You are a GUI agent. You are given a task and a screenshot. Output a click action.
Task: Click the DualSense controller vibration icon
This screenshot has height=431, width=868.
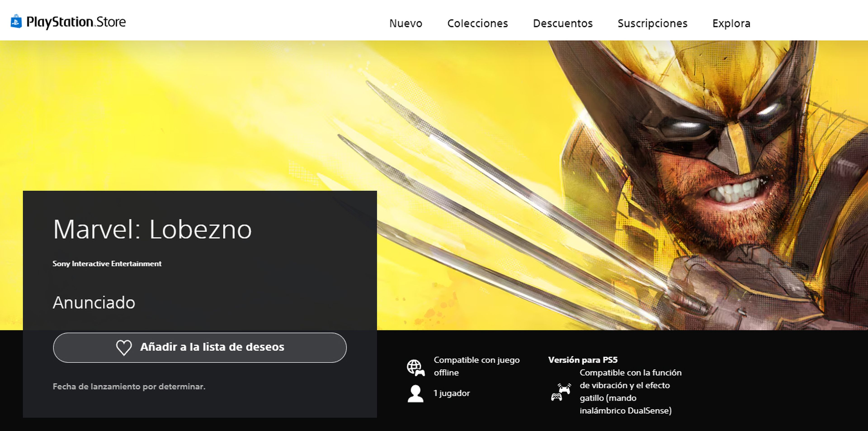point(561,392)
